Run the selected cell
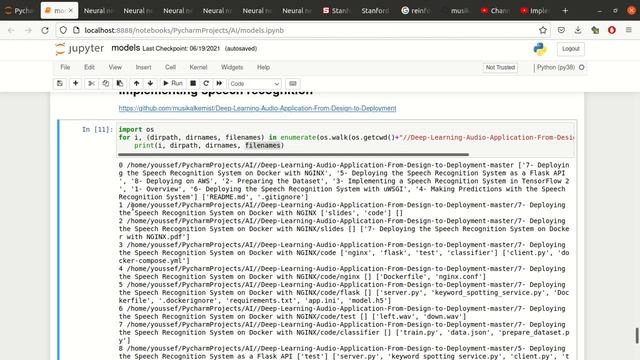The width and height of the screenshot is (640, 360). pyautogui.click(x=173, y=83)
